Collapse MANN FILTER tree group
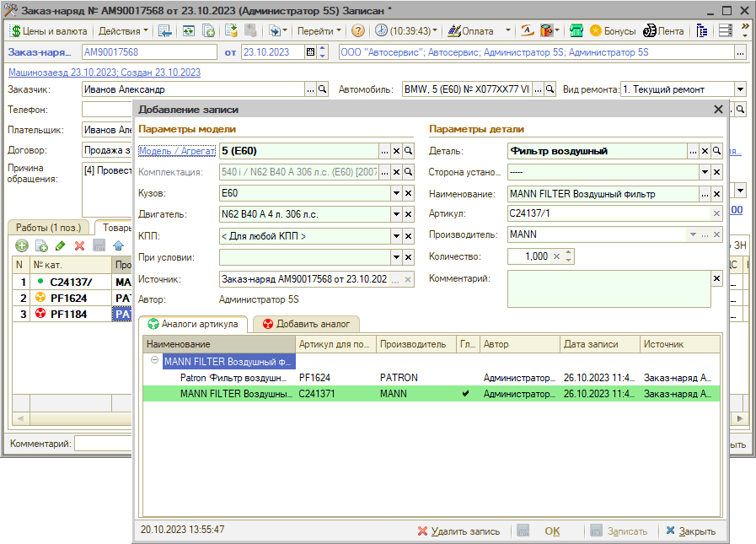 pos(154,360)
